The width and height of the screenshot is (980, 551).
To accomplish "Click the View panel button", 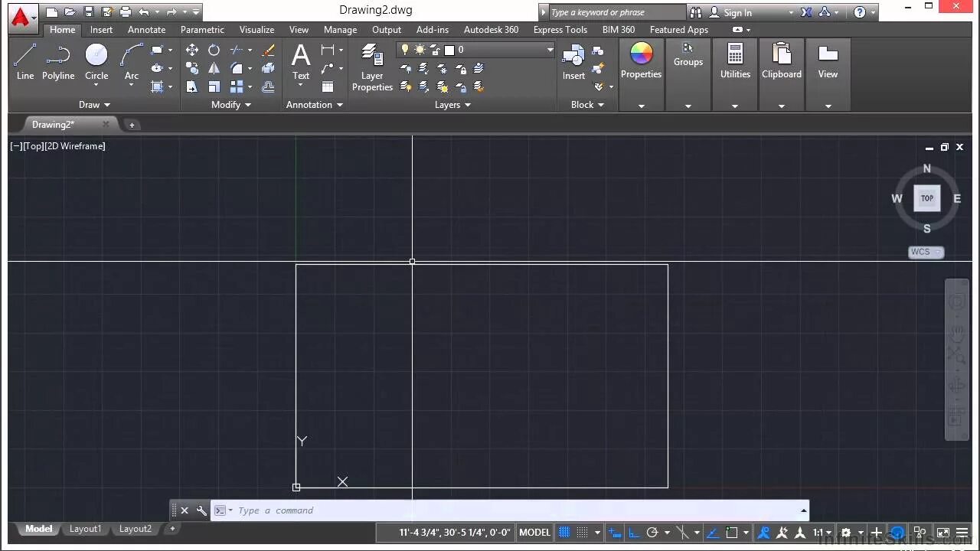I will coord(828,61).
